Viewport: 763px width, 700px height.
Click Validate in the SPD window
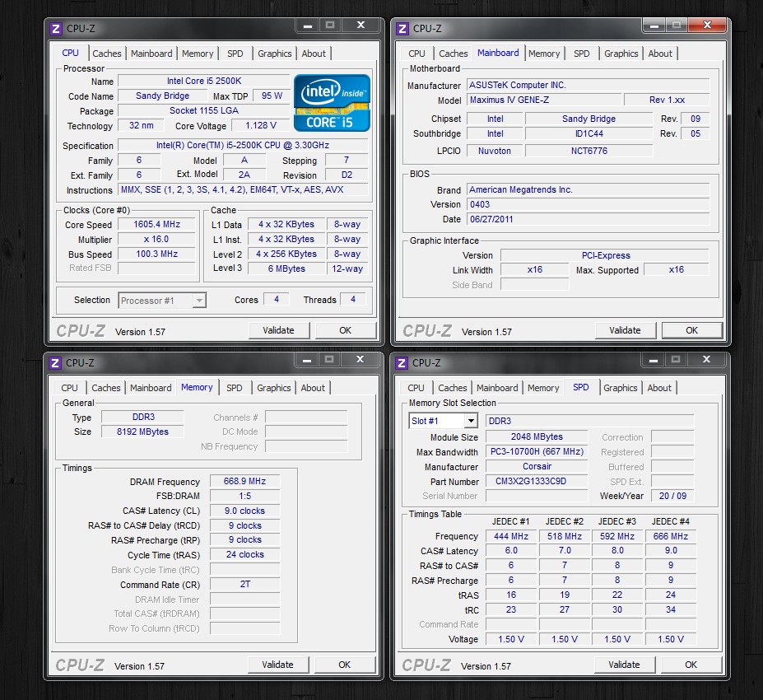coord(625,665)
